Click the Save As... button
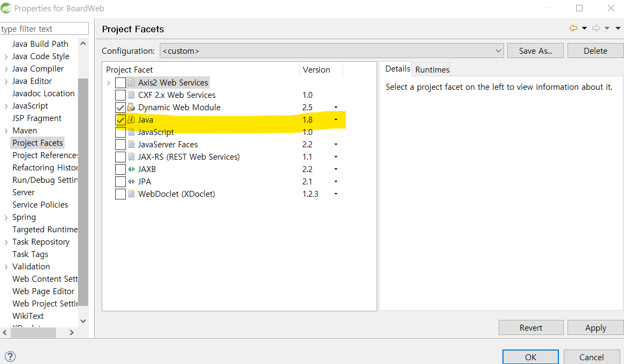Image resolution: width=624 pixels, height=364 pixels. coord(535,51)
